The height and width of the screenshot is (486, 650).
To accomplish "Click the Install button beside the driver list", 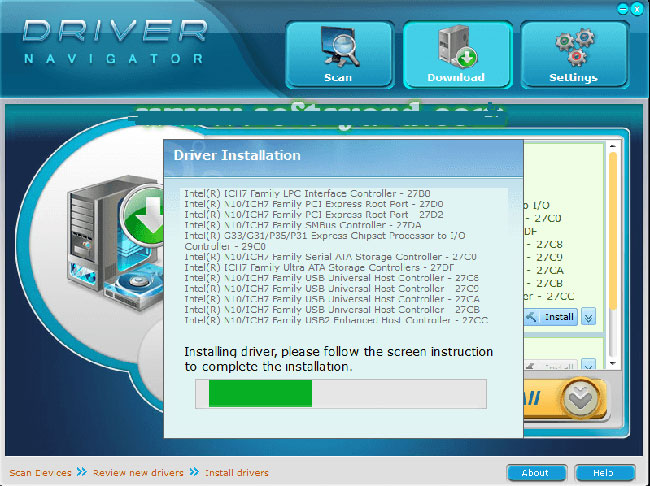I will (x=551, y=317).
